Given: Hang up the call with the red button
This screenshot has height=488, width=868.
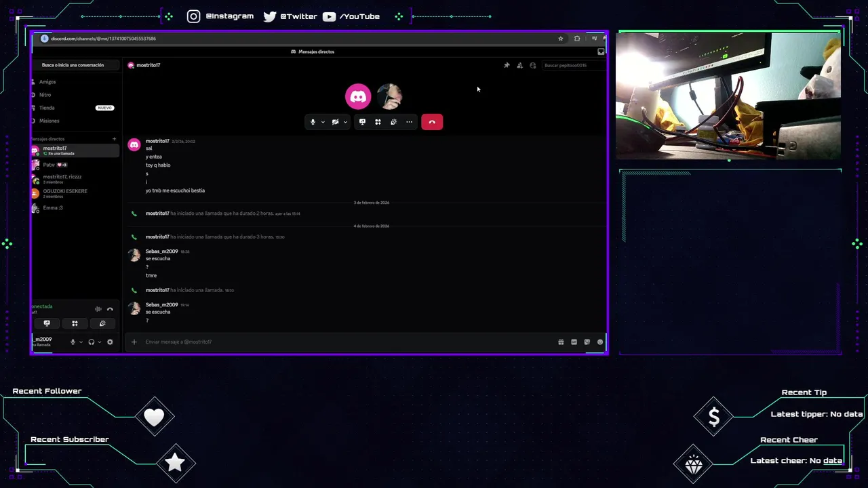Looking at the screenshot, I should (x=432, y=122).
